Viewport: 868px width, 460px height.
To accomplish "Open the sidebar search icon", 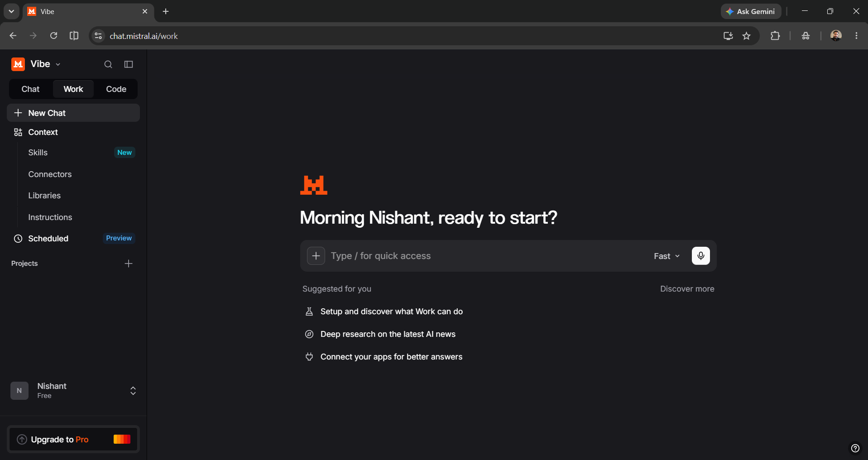I will point(108,64).
